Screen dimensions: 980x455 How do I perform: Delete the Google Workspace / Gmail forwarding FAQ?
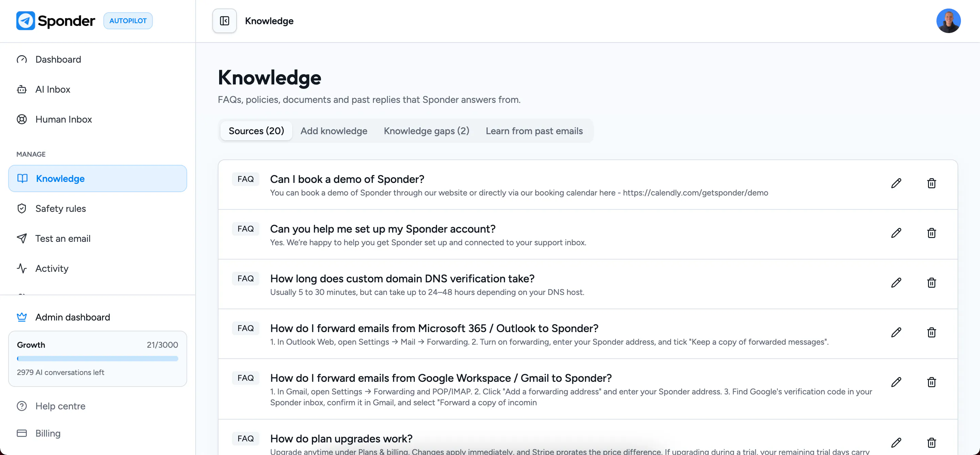coord(931,382)
